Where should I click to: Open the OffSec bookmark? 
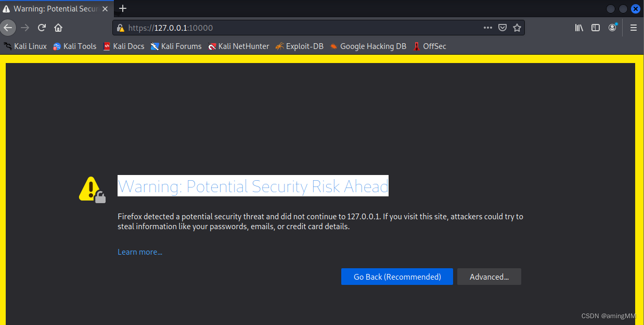tap(430, 46)
